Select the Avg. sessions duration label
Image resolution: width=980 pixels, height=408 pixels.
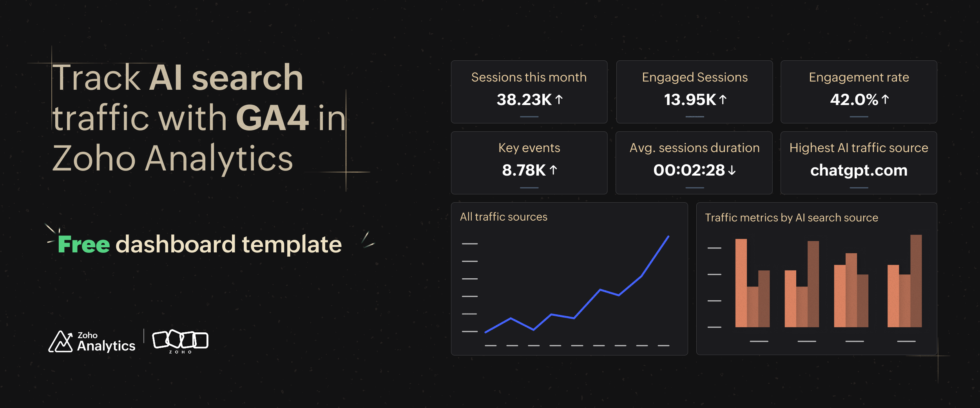pos(694,148)
